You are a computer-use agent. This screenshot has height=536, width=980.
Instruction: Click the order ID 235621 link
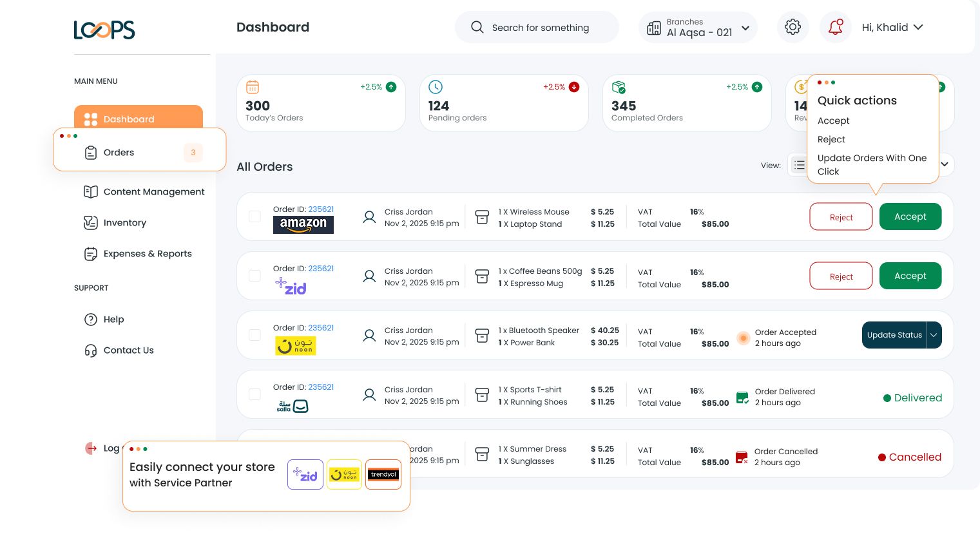321,209
